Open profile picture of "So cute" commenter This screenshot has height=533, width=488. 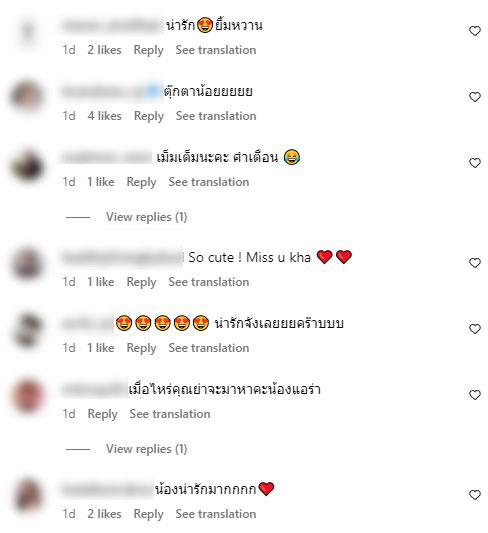tap(27, 264)
